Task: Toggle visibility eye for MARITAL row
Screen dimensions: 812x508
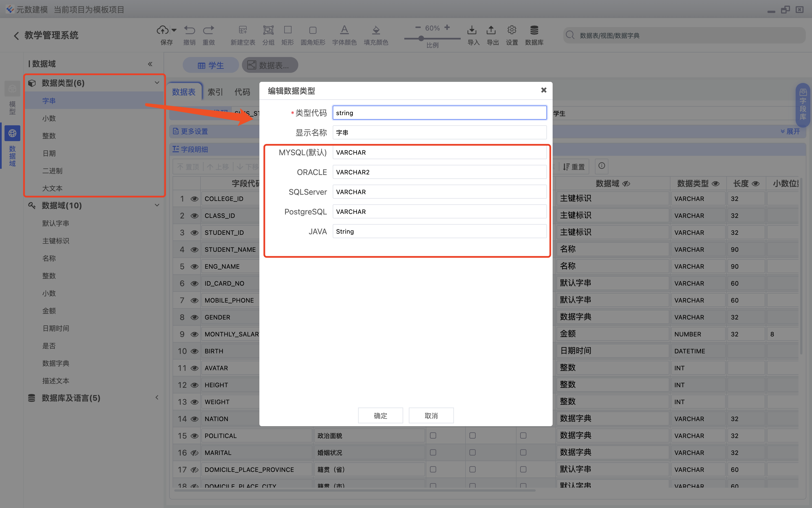Action: pyautogui.click(x=194, y=453)
